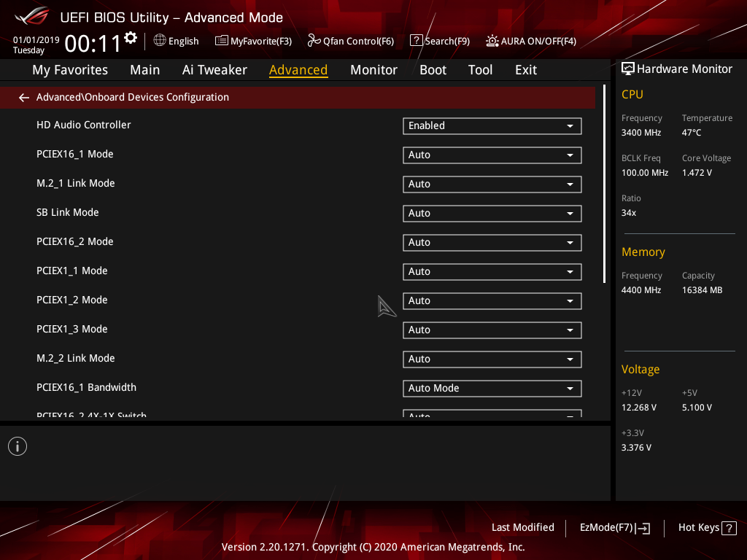Click the 01/01/2019 date text
Screen dimensions: 747x560
click(36, 40)
